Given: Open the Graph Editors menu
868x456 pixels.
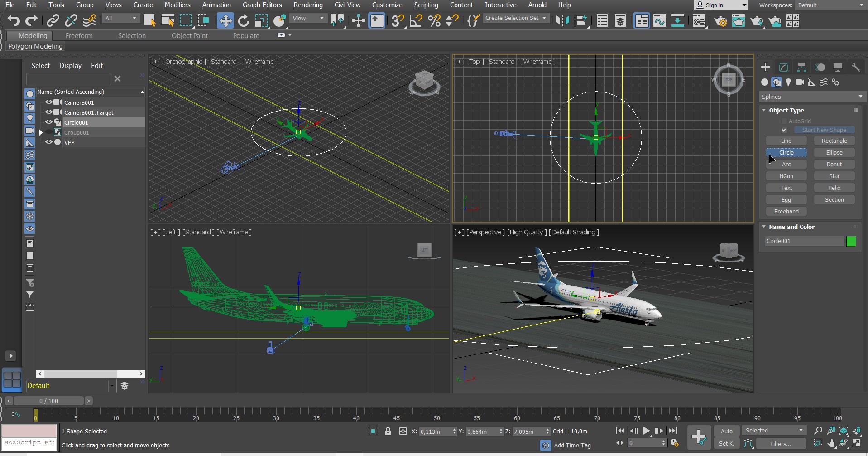Looking at the screenshot, I should tap(262, 5).
